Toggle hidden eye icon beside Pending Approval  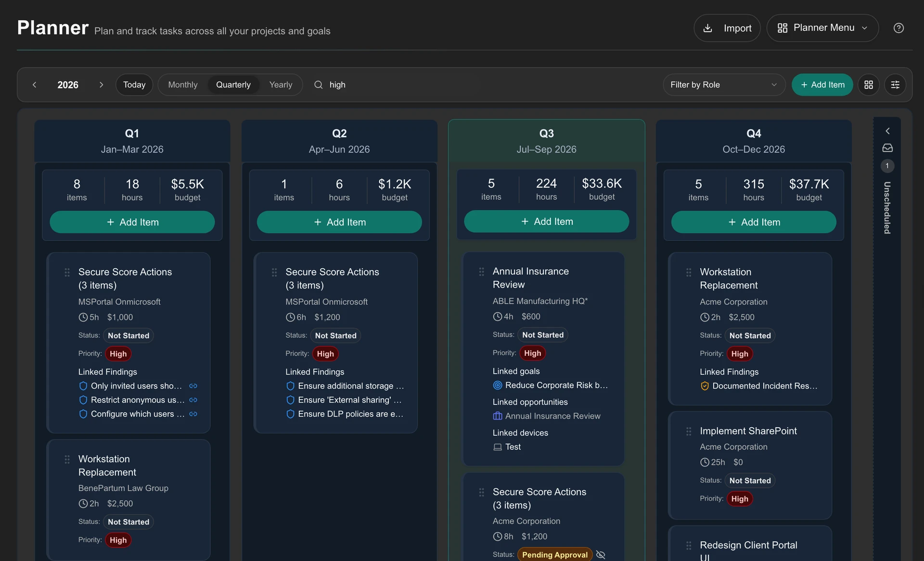pos(600,555)
